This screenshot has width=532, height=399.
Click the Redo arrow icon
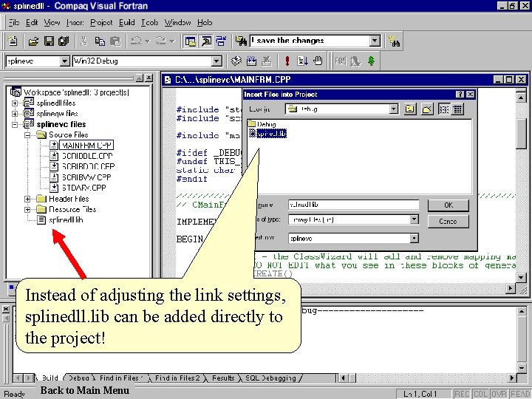[161, 41]
